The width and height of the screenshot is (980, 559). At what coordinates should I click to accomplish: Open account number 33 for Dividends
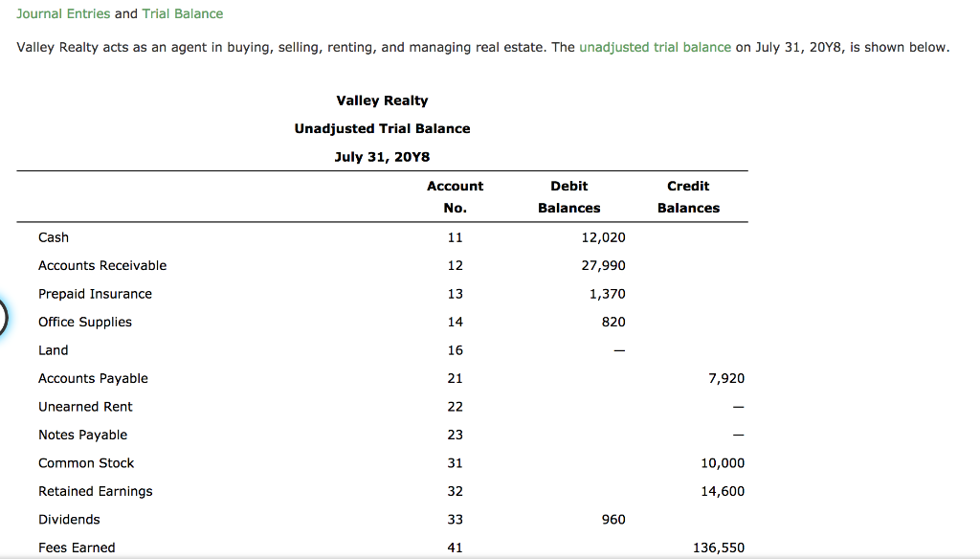[455, 519]
